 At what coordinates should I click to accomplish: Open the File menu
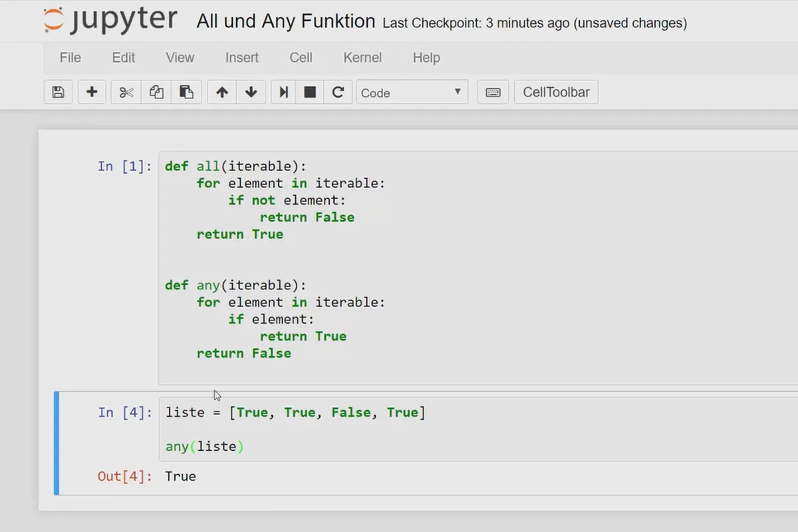pyautogui.click(x=70, y=58)
